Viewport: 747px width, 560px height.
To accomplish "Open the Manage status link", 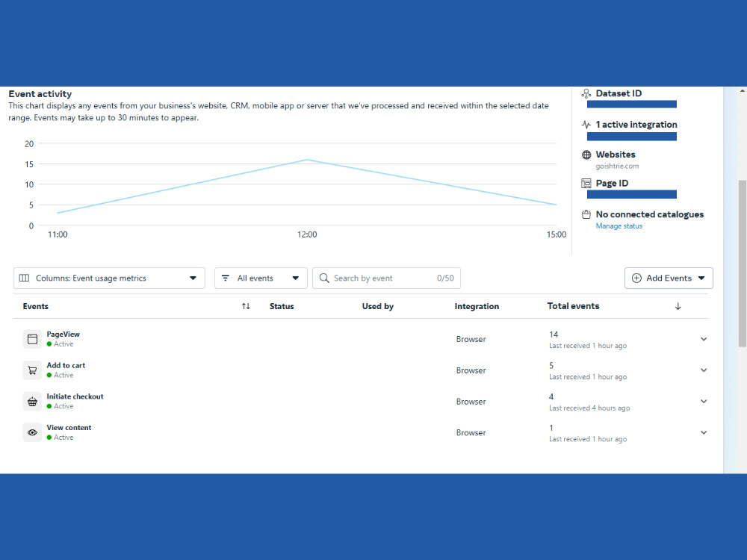I will [619, 226].
